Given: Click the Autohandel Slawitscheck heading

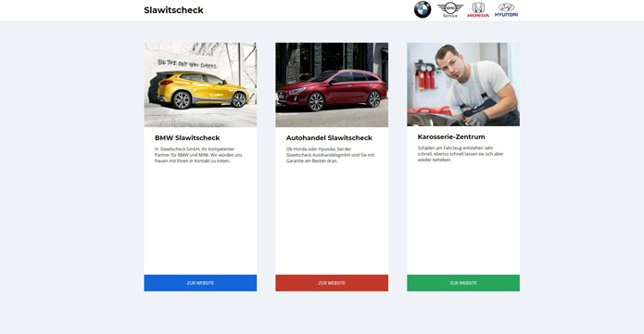Looking at the screenshot, I should 329,138.
